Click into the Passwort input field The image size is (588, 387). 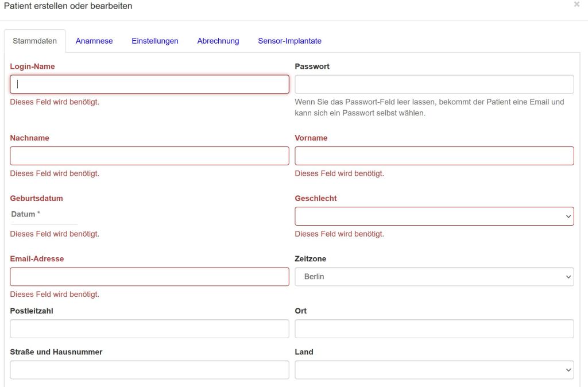tap(434, 84)
